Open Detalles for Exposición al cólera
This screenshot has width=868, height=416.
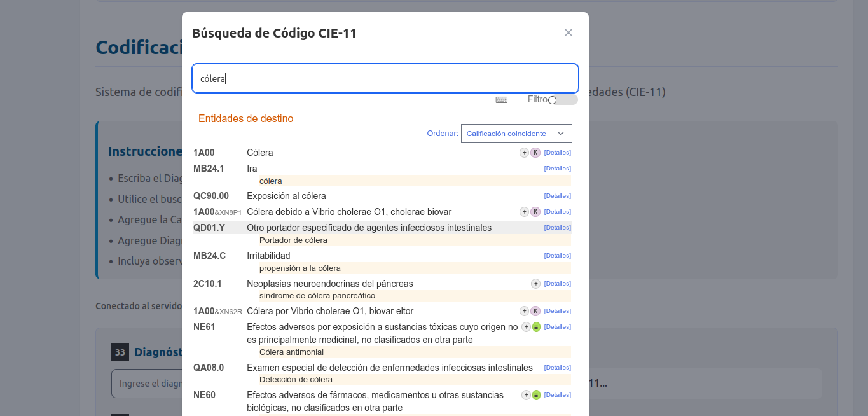[557, 196]
